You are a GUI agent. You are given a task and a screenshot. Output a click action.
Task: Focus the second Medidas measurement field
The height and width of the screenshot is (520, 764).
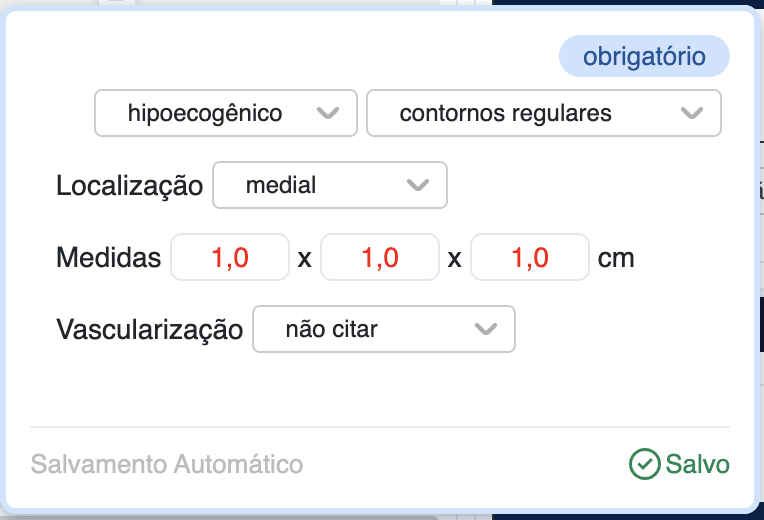pyautogui.click(x=380, y=258)
